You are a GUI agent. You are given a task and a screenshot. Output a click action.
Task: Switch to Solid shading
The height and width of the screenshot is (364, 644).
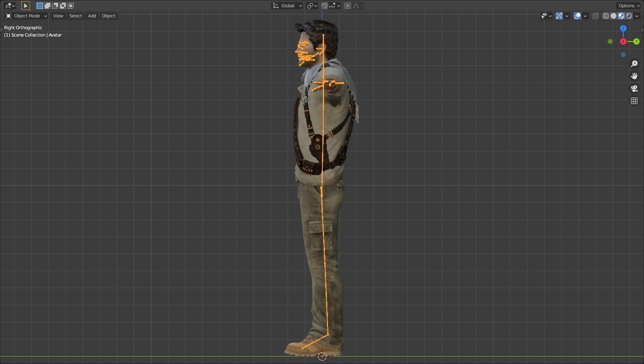click(x=614, y=16)
